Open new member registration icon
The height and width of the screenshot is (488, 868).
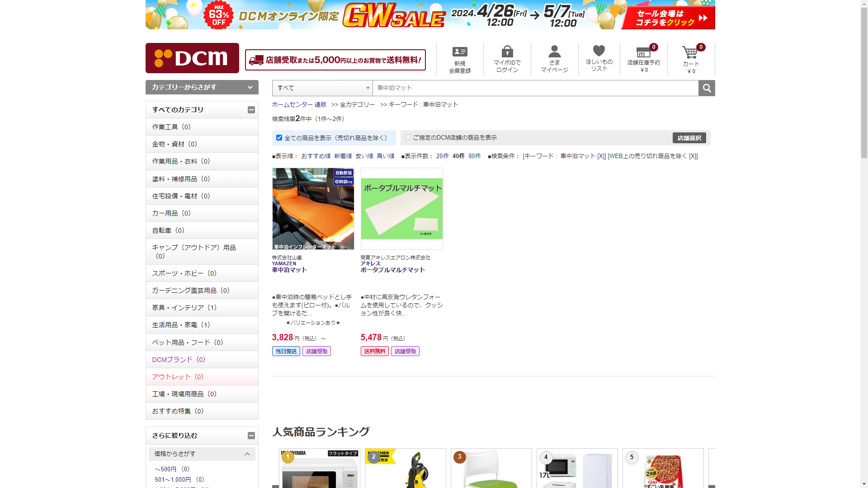[460, 52]
